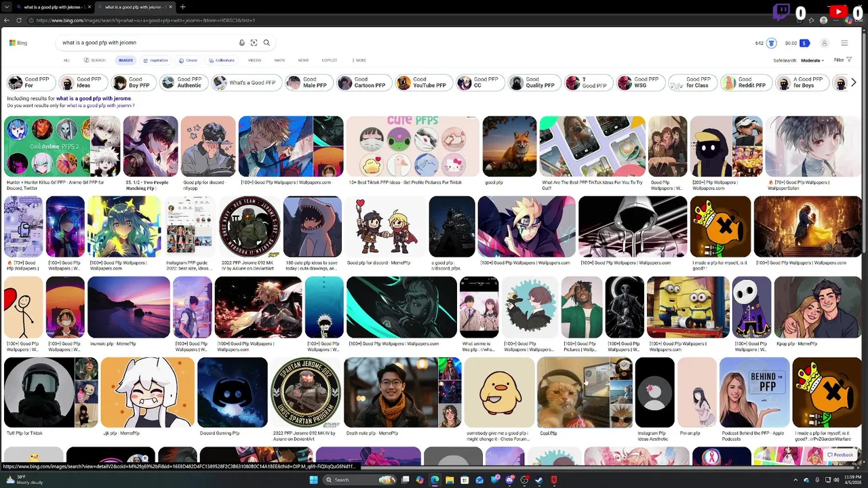
Task: Open the Inspiration tab
Action: click(x=155, y=60)
